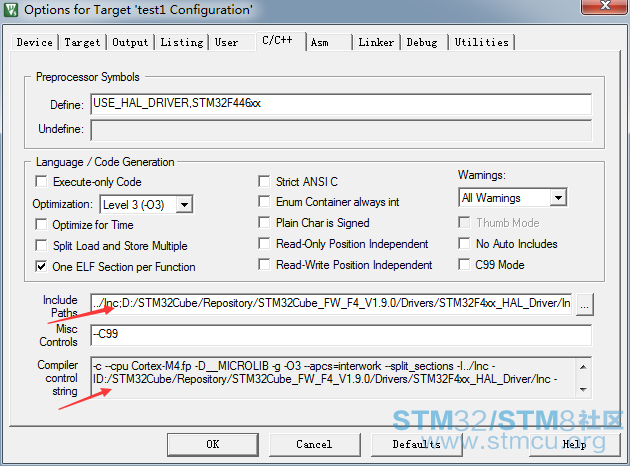Confirm settings with OK button
Viewport: 630px width, 466px height.
(x=213, y=444)
